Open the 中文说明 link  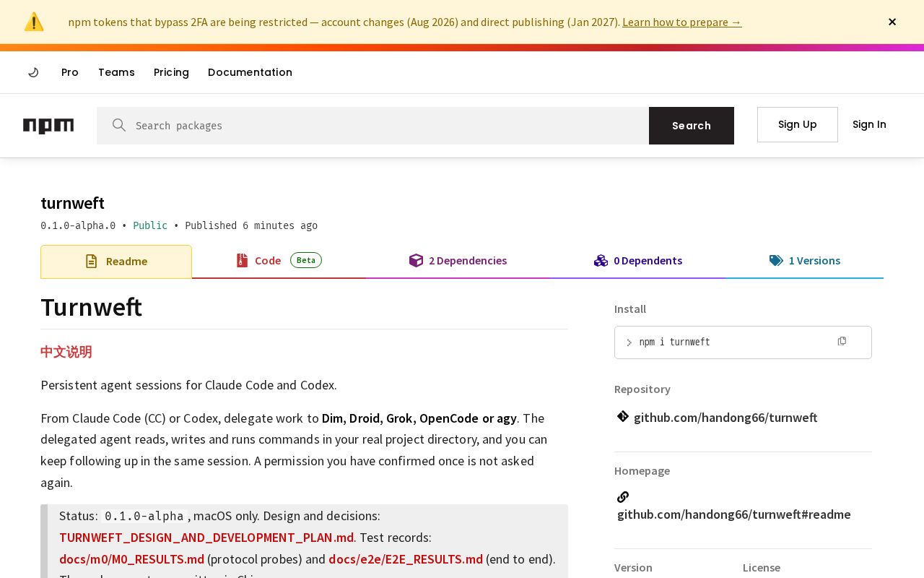66,352
